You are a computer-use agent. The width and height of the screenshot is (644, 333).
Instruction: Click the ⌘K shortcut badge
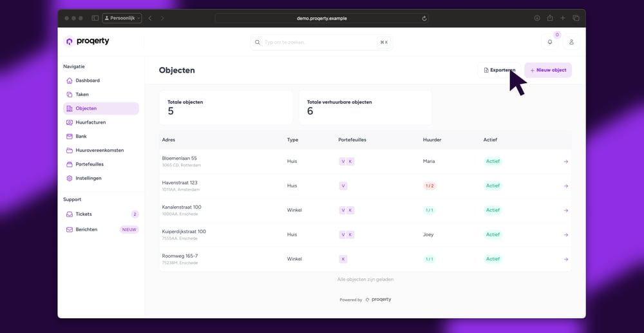[x=384, y=43]
